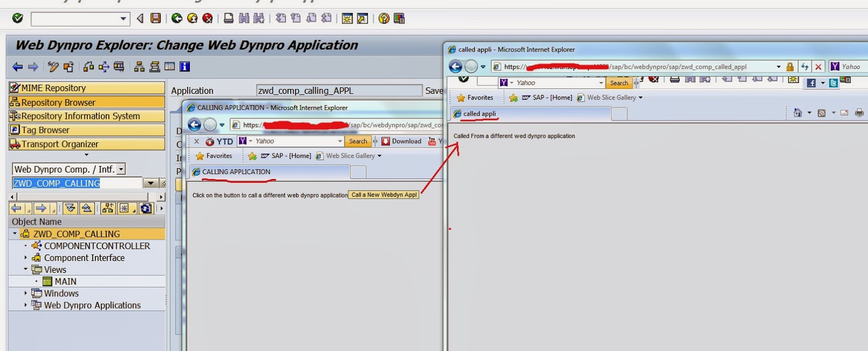The height and width of the screenshot is (351, 868).
Task: Click next object arrow in tree toolbar
Action: pos(41,208)
